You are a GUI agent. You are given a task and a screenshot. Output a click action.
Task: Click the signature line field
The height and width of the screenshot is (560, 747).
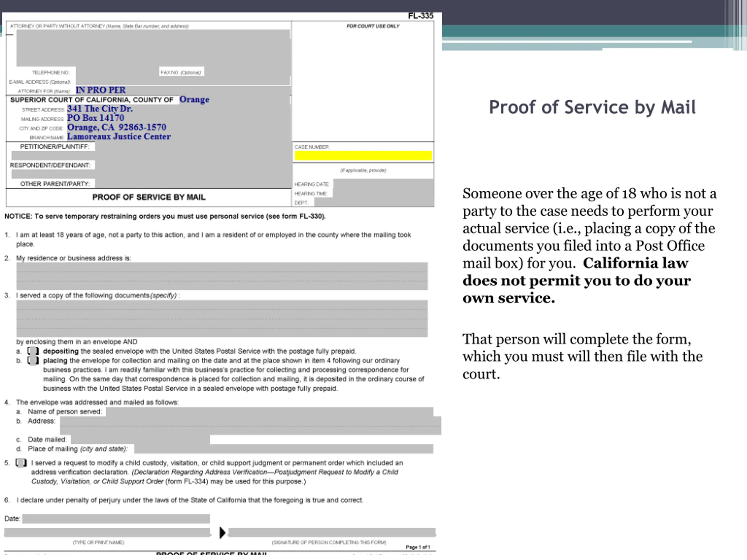click(x=332, y=532)
